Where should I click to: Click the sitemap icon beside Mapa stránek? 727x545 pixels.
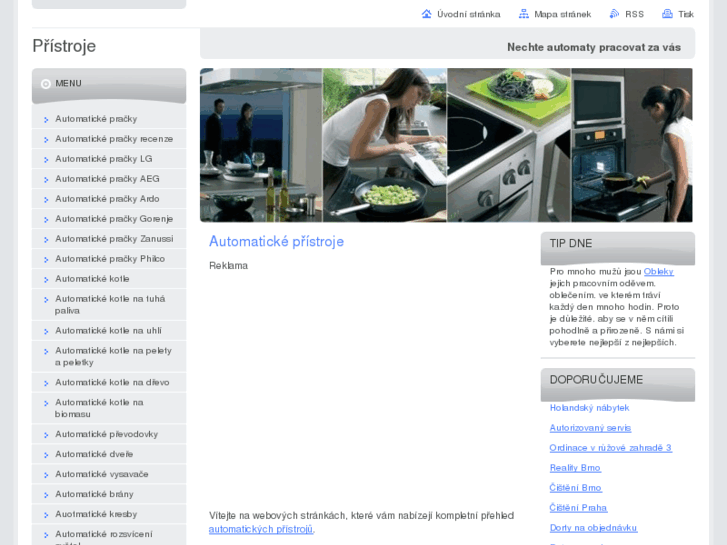click(523, 14)
